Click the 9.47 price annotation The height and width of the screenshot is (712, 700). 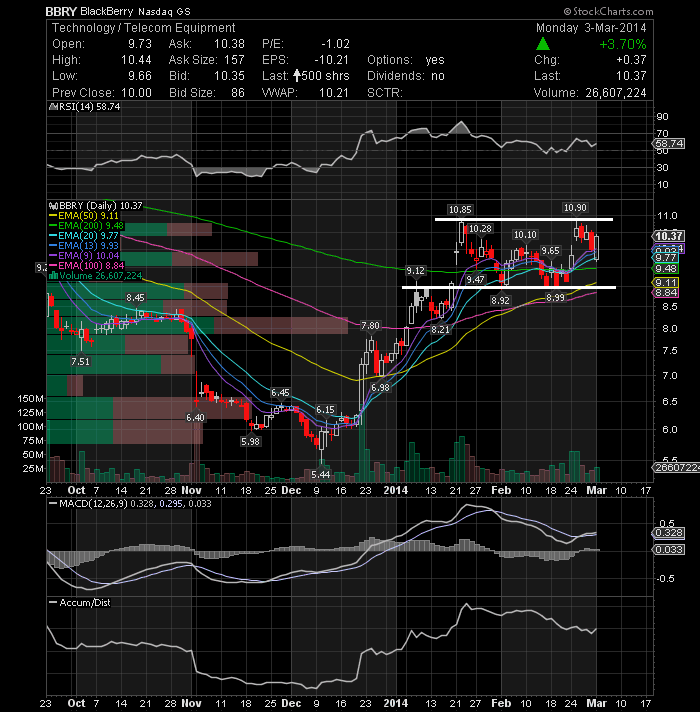[475, 279]
